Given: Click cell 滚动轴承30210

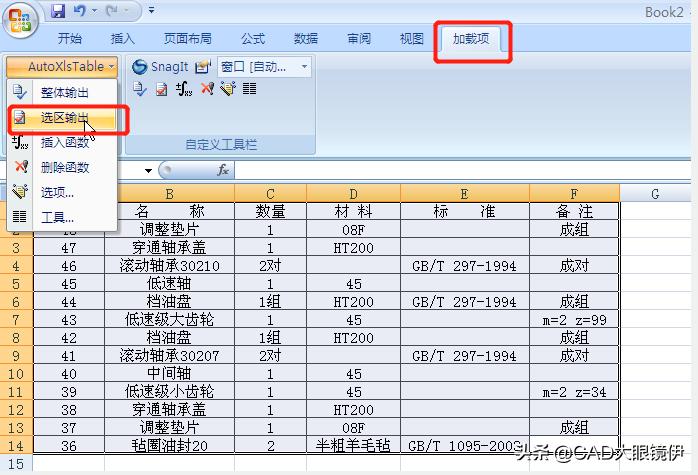Looking at the screenshot, I should point(169,266).
